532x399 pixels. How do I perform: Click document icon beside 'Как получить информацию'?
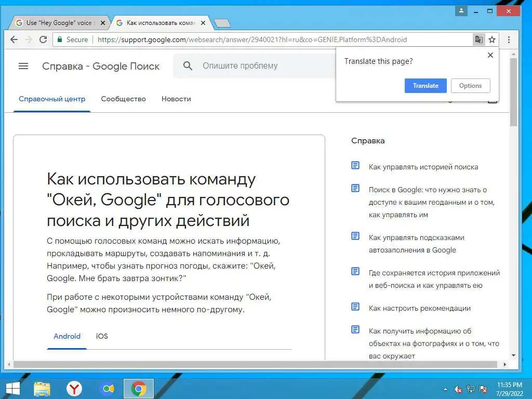point(355,329)
